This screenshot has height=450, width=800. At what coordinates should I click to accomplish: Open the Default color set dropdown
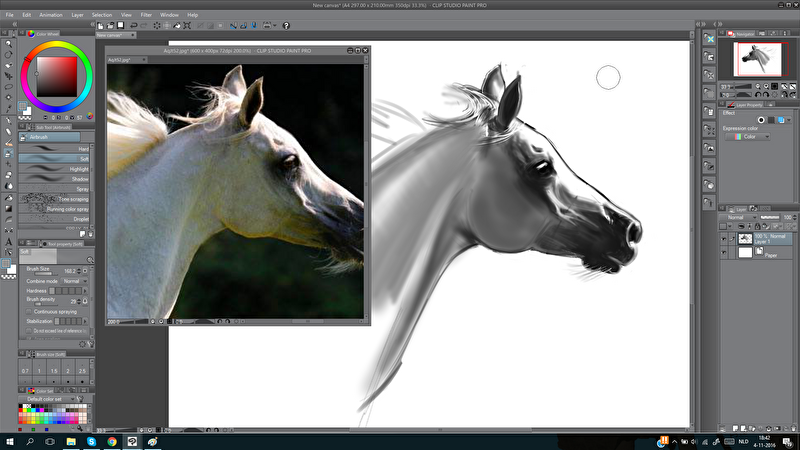(47, 399)
